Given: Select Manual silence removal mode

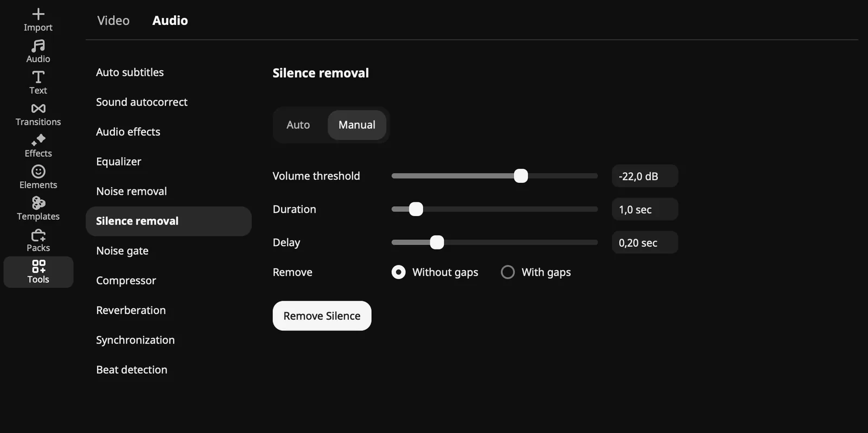Looking at the screenshot, I should point(357,125).
